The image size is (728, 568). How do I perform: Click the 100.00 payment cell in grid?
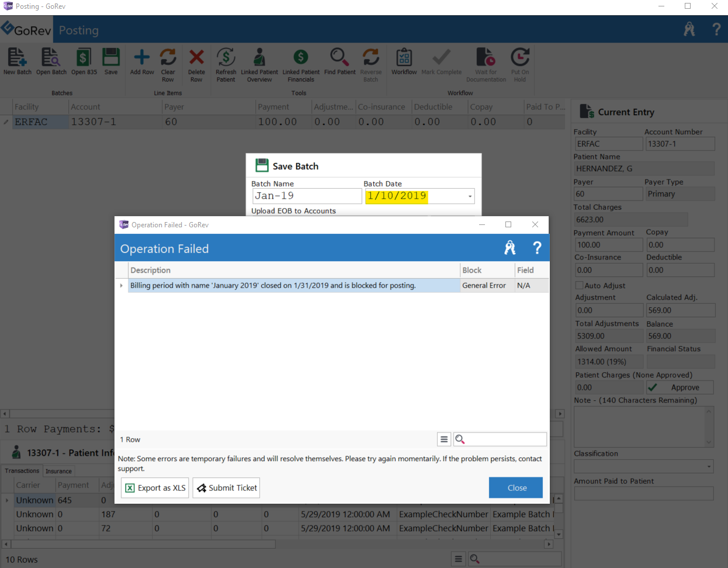(284, 122)
